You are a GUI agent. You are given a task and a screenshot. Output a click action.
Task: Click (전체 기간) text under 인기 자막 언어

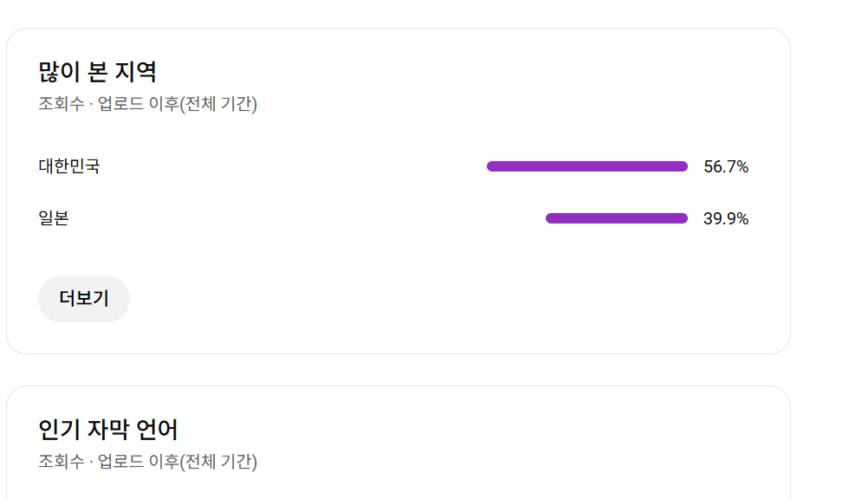point(218,462)
